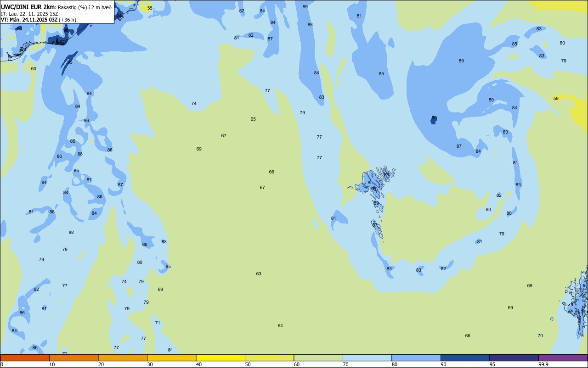Click the humidity value "63" on map

coord(259,274)
